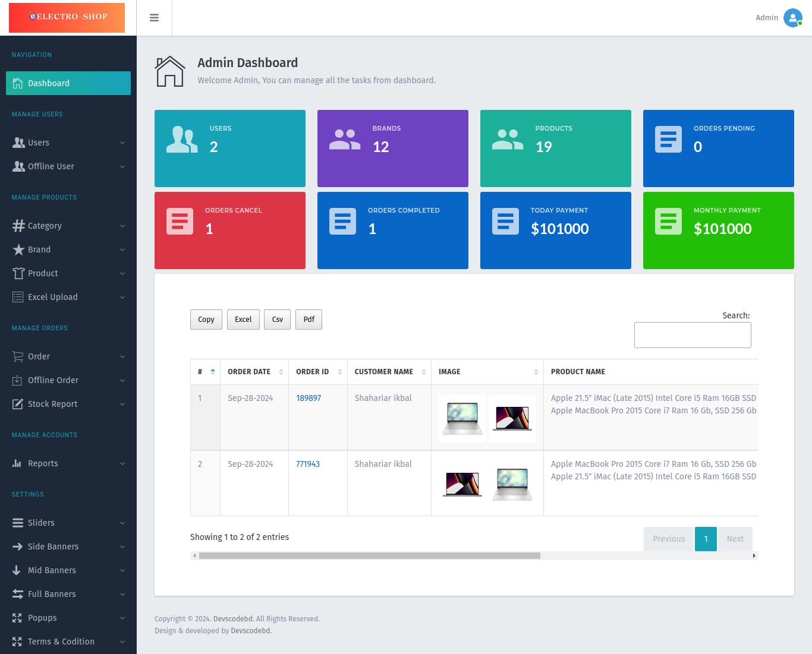This screenshot has height=654, width=812.
Task: Click the hamburger menu toggle icon
Action: (154, 18)
